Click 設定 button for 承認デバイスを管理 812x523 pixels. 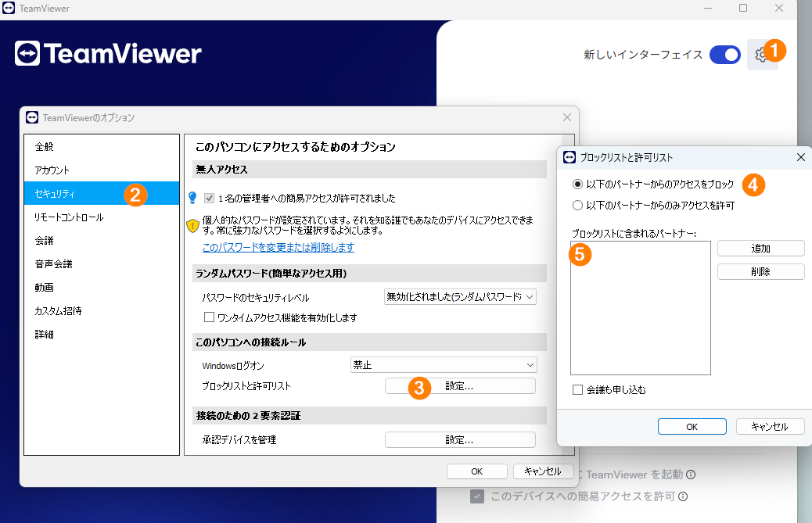[x=460, y=439]
